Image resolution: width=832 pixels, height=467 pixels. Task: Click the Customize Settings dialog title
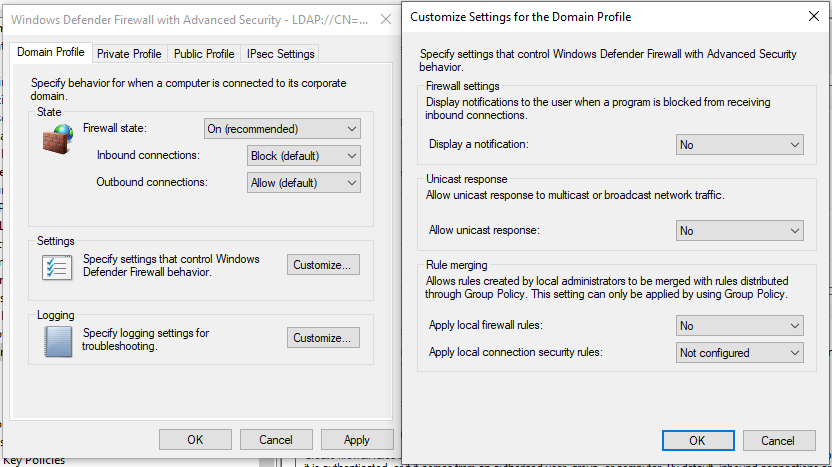point(521,17)
